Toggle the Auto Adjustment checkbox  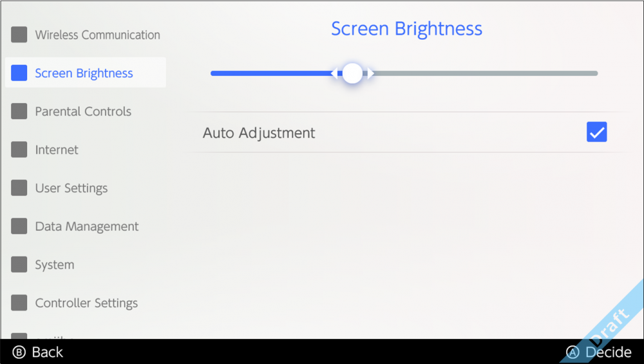coord(596,133)
